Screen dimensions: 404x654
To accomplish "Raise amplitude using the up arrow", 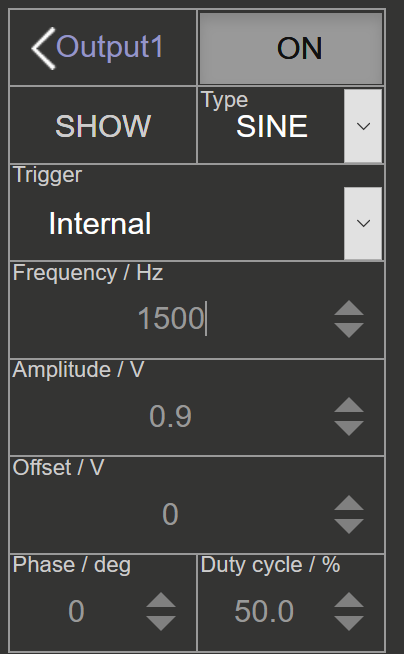I will (349, 405).
